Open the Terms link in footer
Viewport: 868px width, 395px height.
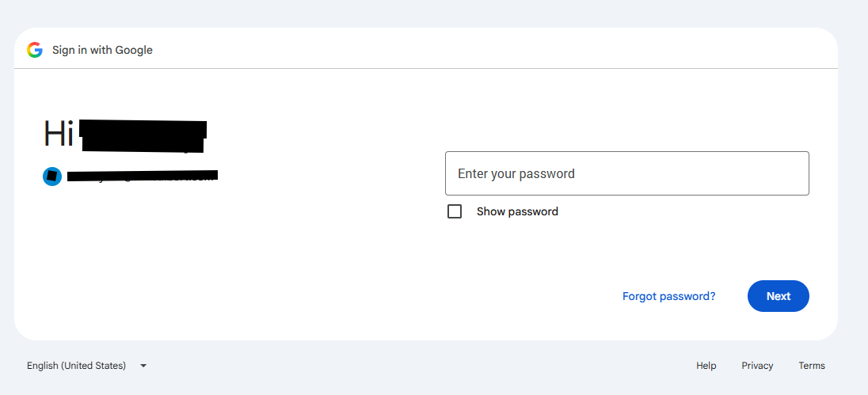(x=812, y=366)
